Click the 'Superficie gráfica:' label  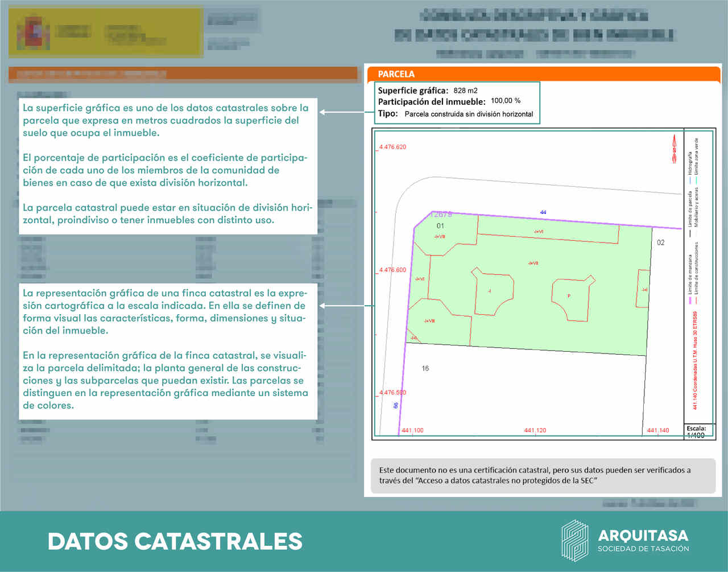tap(413, 90)
